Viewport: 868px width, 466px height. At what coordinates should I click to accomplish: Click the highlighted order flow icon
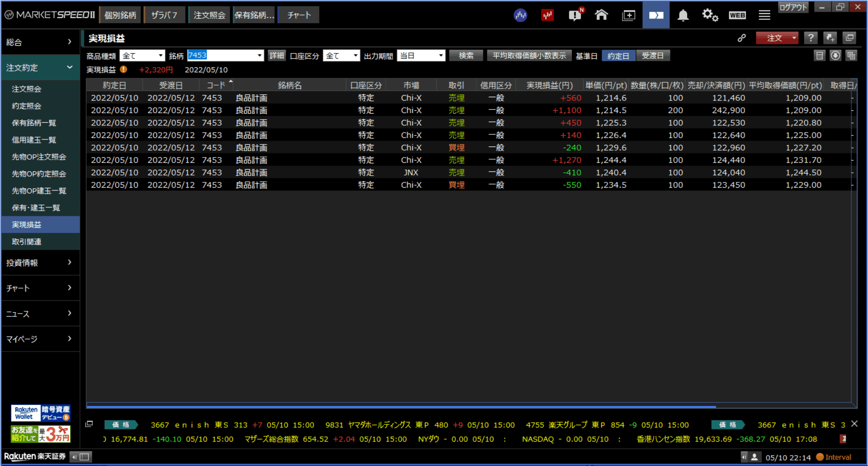point(656,15)
